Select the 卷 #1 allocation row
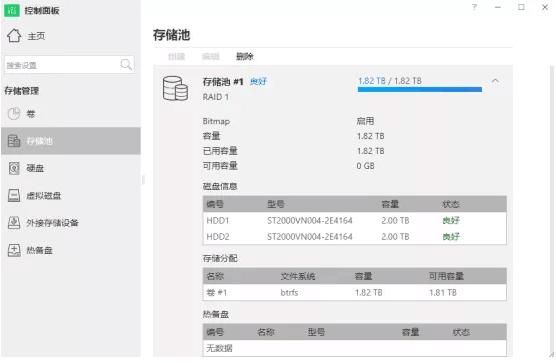 tap(355, 292)
